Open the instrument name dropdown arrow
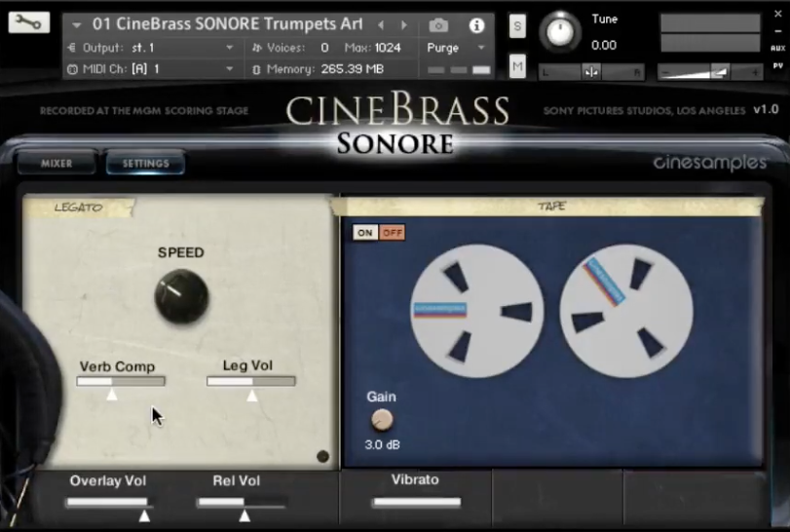This screenshot has width=790, height=532. [x=76, y=24]
